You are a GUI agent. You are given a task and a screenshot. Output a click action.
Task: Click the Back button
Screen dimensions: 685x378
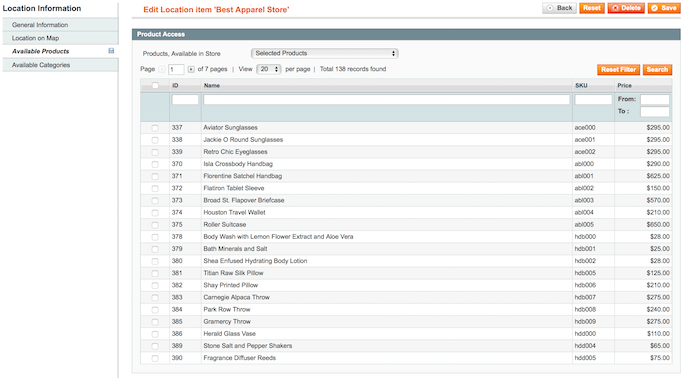pyautogui.click(x=560, y=8)
